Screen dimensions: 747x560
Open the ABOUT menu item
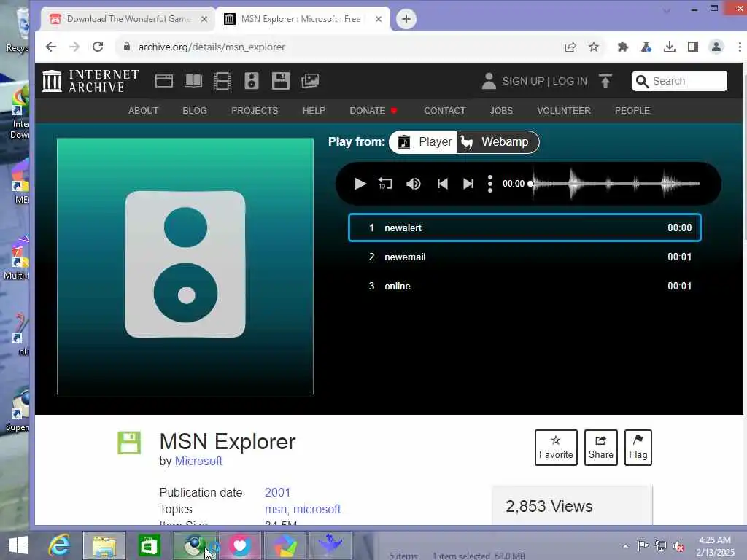click(x=144, y=111)
